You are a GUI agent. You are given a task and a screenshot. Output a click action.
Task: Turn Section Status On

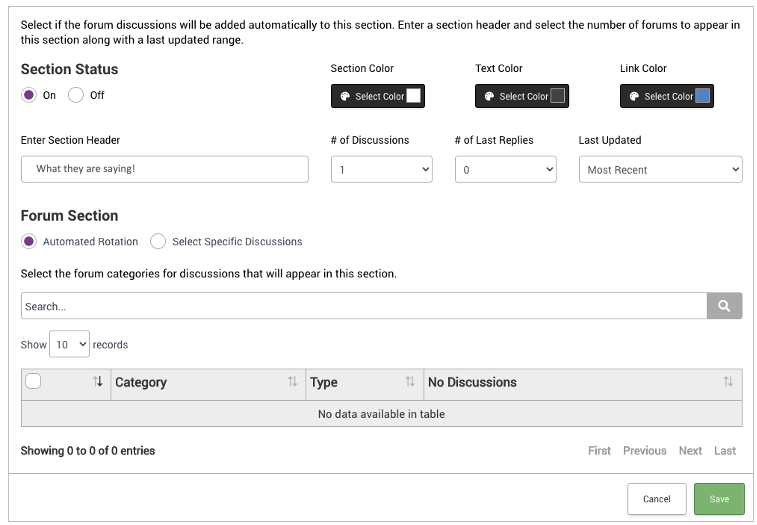coord(29,96)
